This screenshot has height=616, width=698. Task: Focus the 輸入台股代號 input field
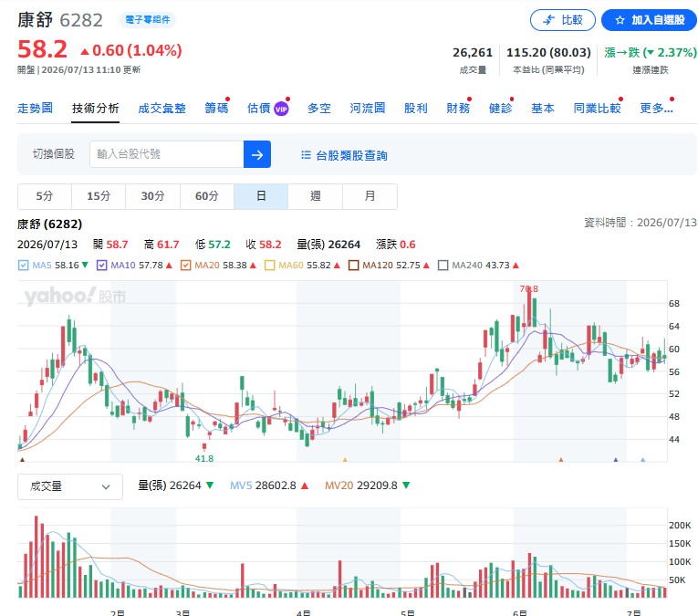166,154
